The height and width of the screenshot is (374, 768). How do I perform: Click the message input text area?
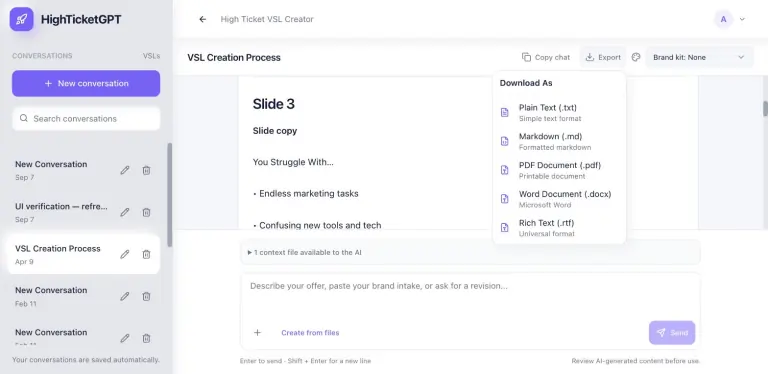point(470,294)
